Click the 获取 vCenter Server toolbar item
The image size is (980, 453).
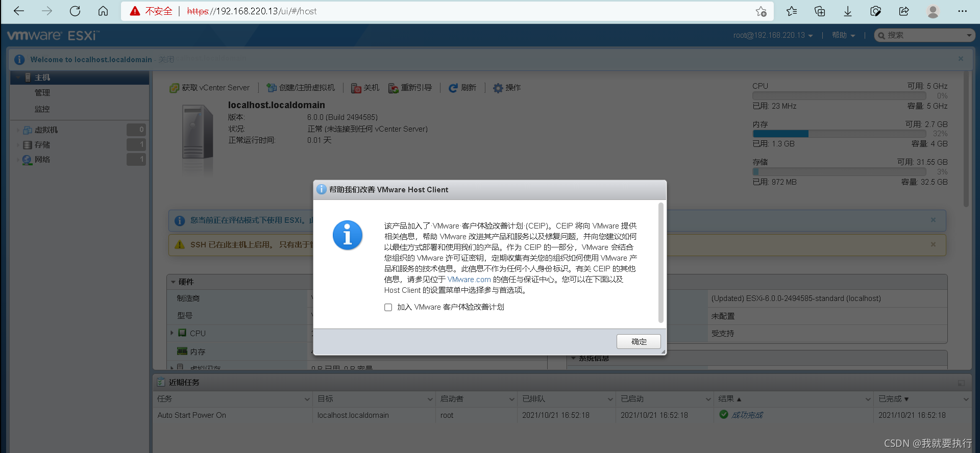(210, 88)
